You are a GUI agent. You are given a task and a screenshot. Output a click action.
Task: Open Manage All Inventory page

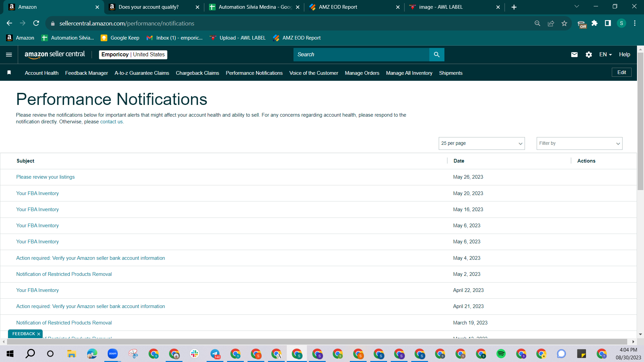409,73
